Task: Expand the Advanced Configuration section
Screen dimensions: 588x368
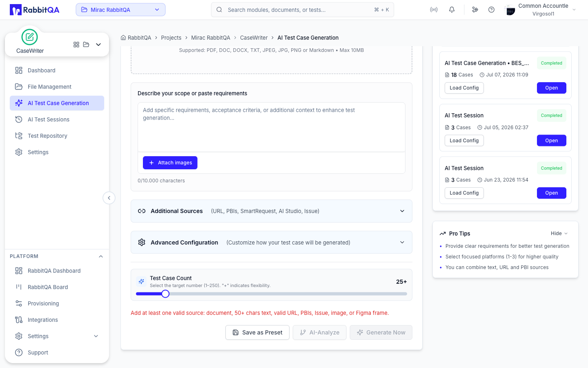Action: point(272,242)
